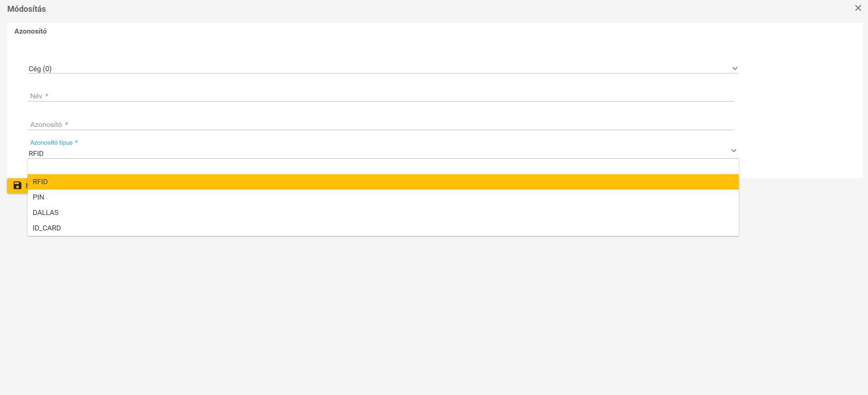The image size is (868, 395).
Task: Click the Név text field
Action: click(x=381, y=96)
